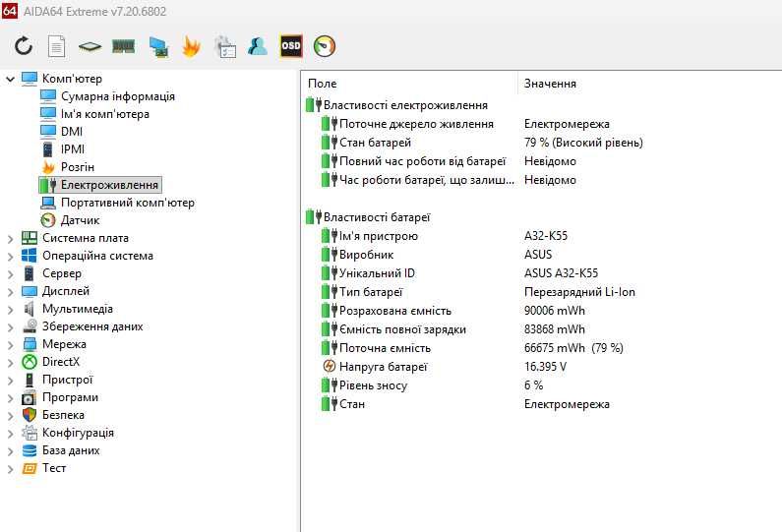Click the Refresh toolbar icon
Screen dimensions: 782x532
coord(24,46)
